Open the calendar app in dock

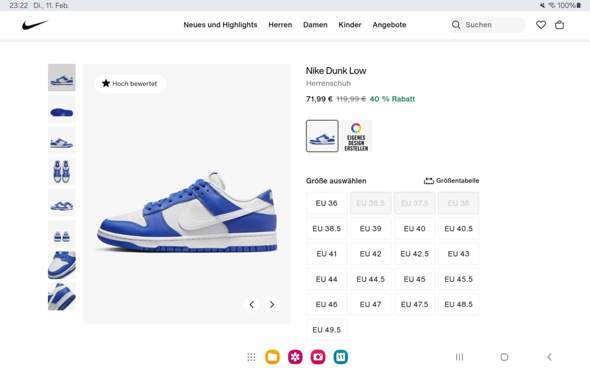[341, 357]
